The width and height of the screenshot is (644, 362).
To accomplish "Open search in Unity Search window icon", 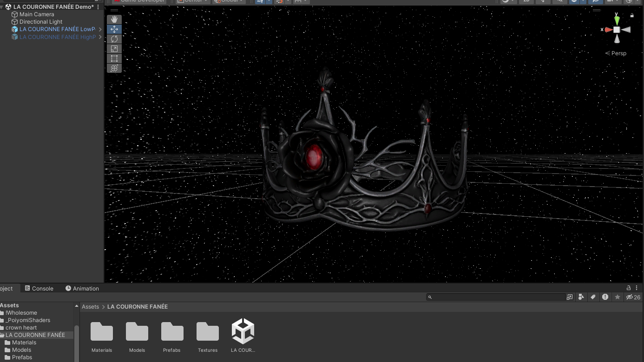I will click(x=570, y=297).
